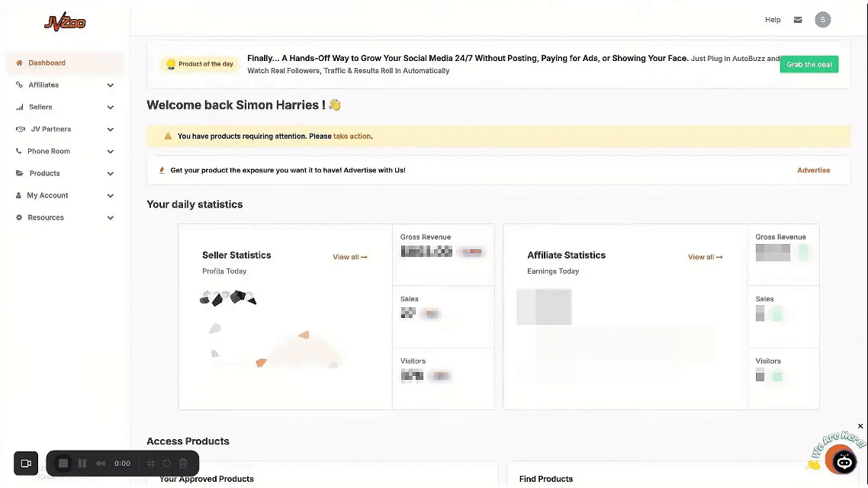Pause the screen recording
Viewport: 868px width, 488px height.
82,464
